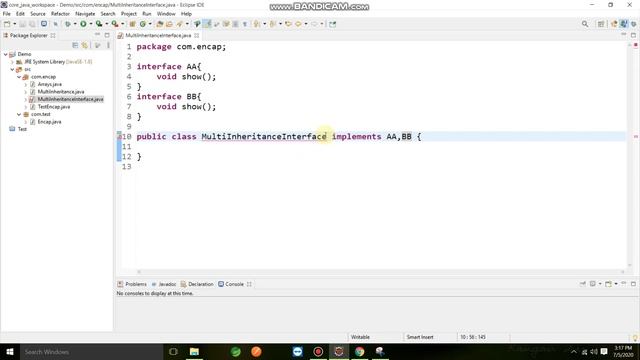The height and width of the screenshot is (360, 640).
Task: Open the Project menu
Action: coord(129,13)
